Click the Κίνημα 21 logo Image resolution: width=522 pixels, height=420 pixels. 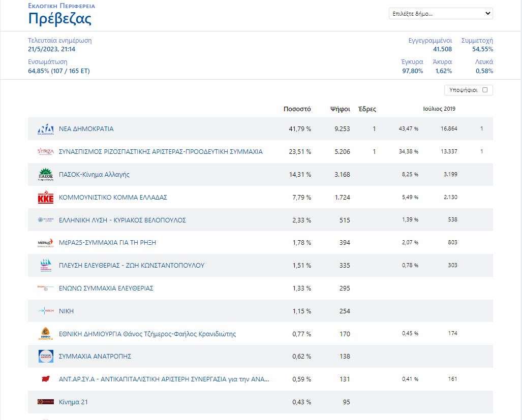tap(46, 402)
